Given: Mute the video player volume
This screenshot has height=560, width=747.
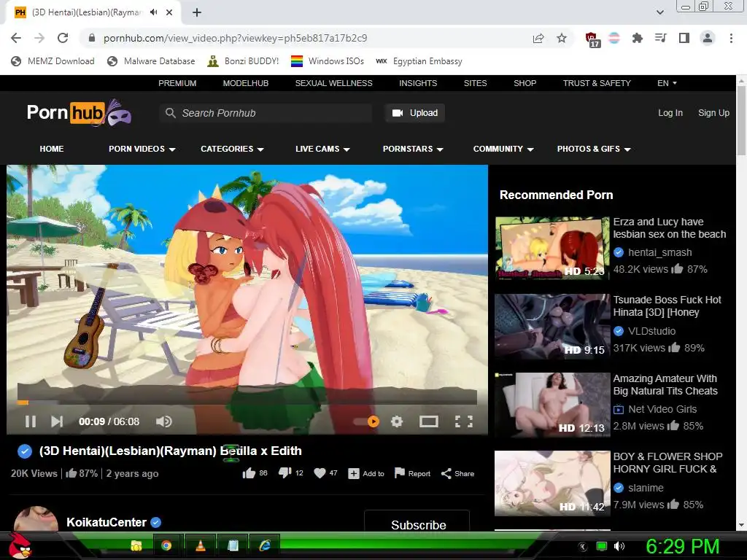Looking at the screenshot, I should tap(164, 421).
